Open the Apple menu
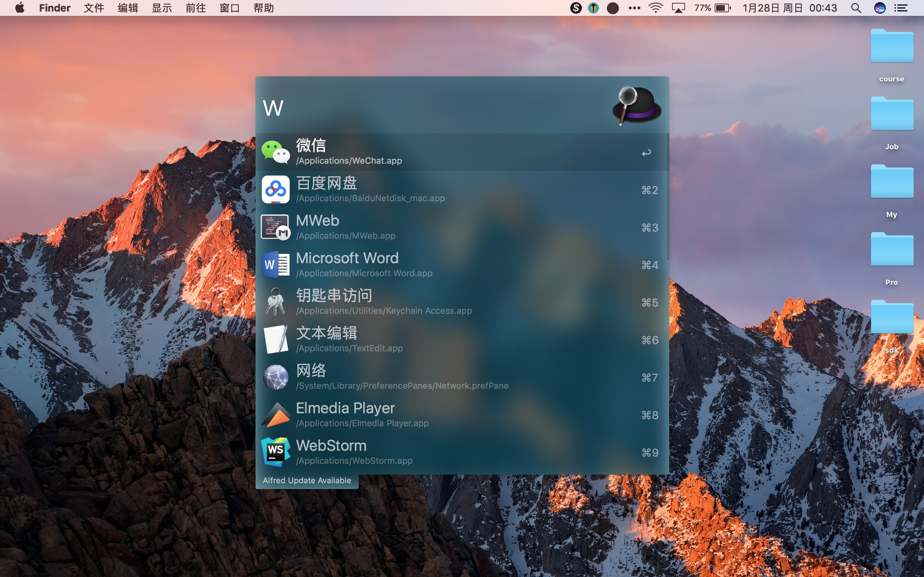 pyautogui.click(x=20, y=8)
